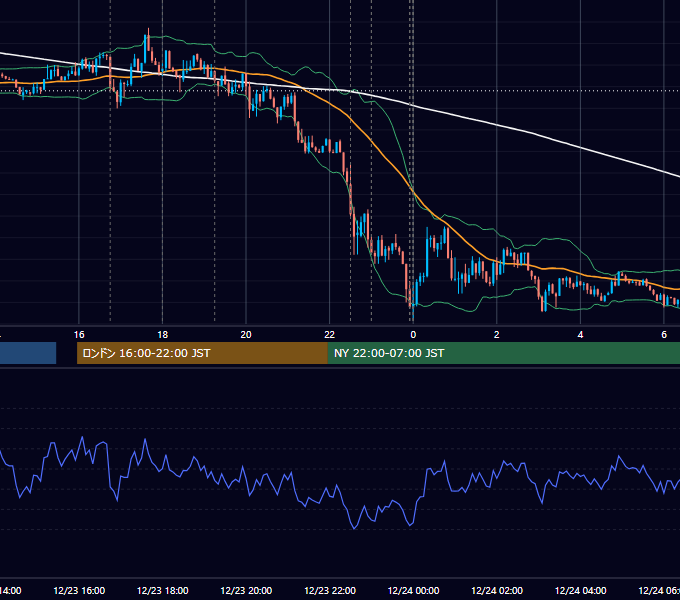Click the ロンドン 16:00-22:00 JST session bar

click(202, 353)
